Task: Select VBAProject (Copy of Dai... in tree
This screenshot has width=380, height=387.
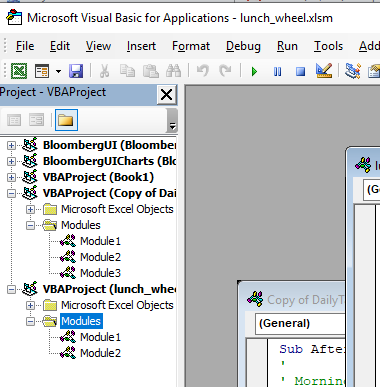Action: click(109, 193)
